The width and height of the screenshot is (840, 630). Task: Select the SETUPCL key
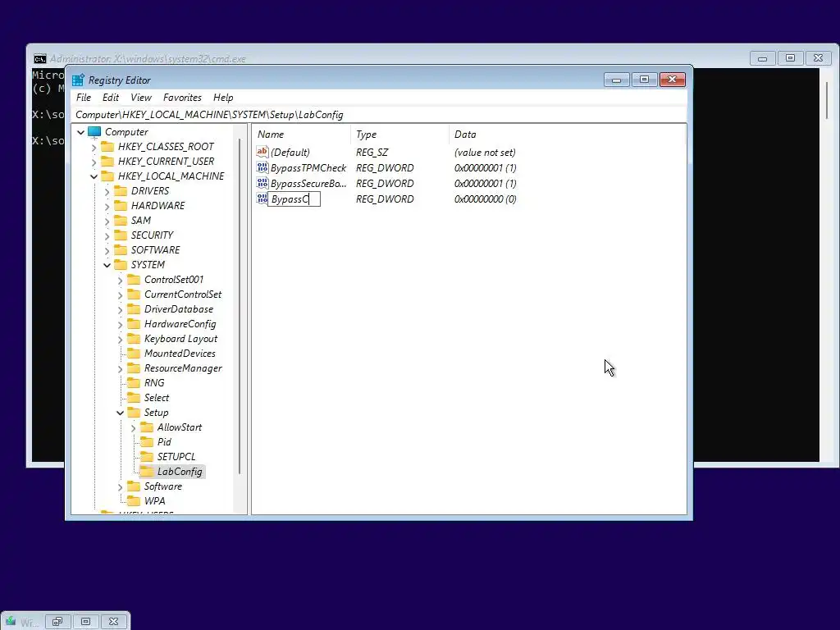176,456
